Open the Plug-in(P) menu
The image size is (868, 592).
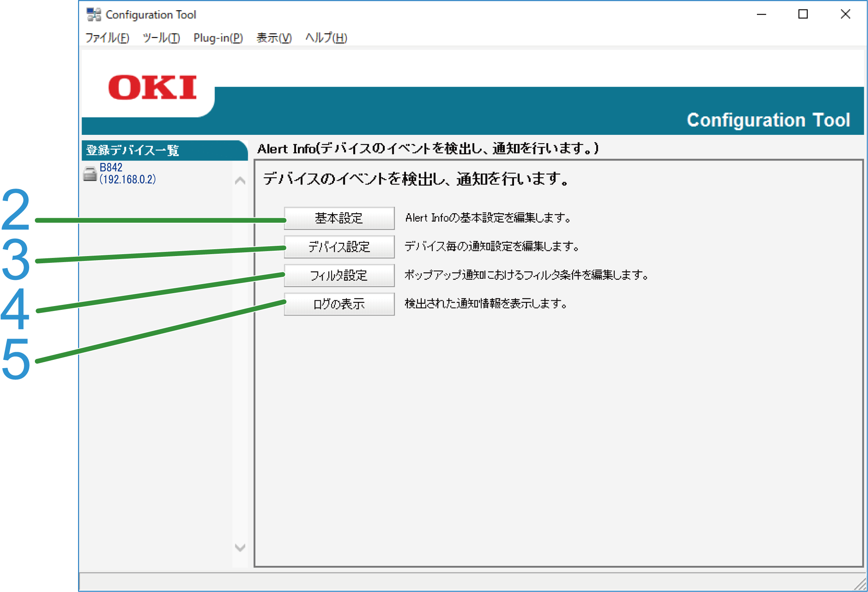point(218,37)
